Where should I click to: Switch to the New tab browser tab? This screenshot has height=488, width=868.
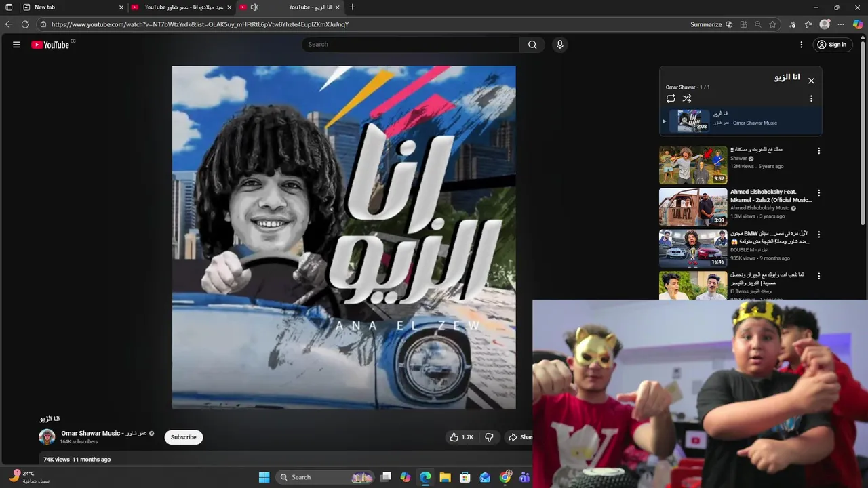click(73, 7)
